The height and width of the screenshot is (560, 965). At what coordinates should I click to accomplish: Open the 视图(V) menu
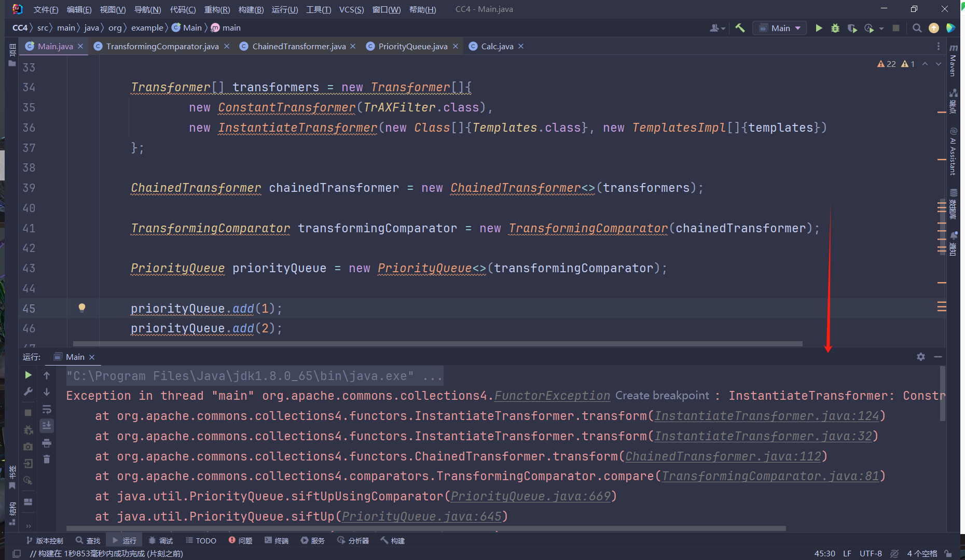click(112, 9)
